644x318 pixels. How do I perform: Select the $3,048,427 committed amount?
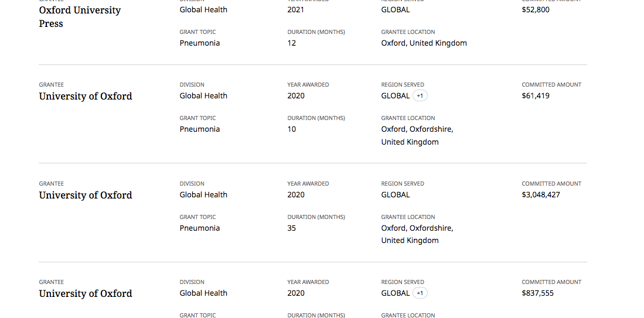[541, 194]
